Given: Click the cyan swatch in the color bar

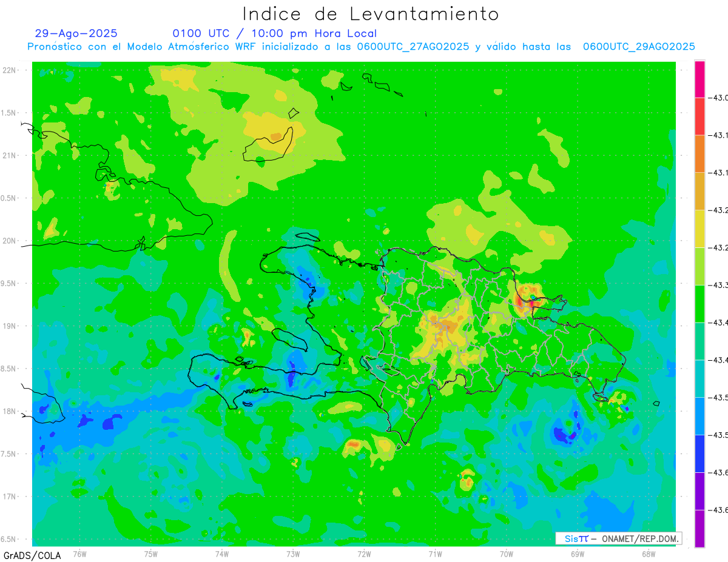Looking at the screenshot, I should pyautogui.click(x=699, y=378).
